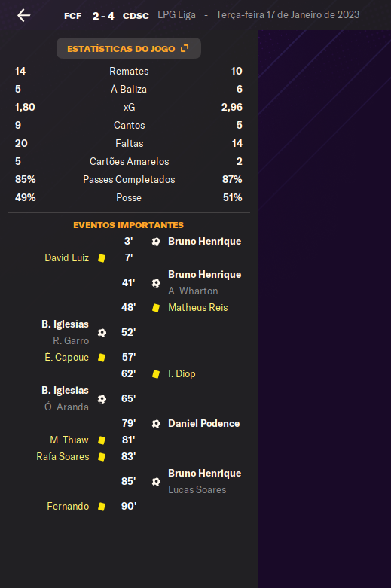Select Daniel Podence player name
The height and width of the screenshot is (588, 391).
click(x=203, y=424)
